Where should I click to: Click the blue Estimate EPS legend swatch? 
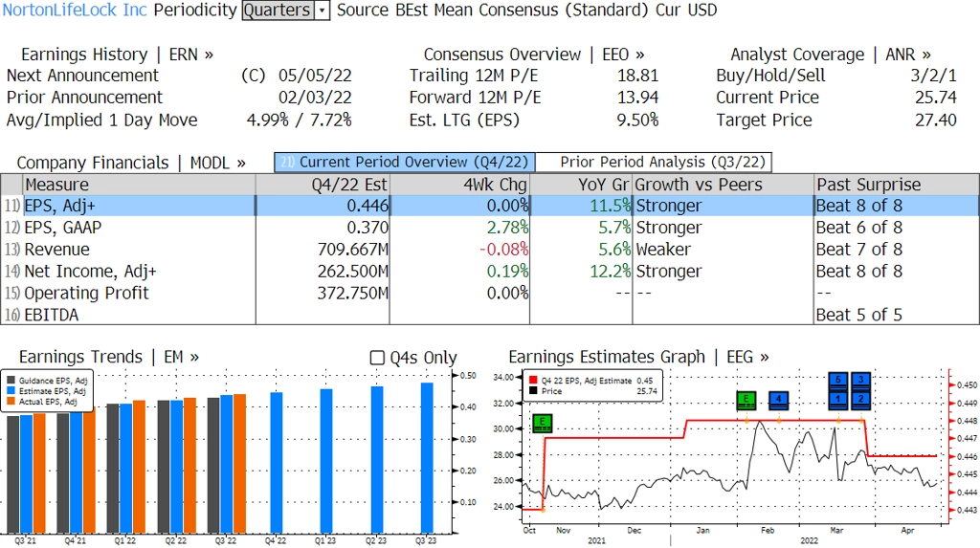11,391
